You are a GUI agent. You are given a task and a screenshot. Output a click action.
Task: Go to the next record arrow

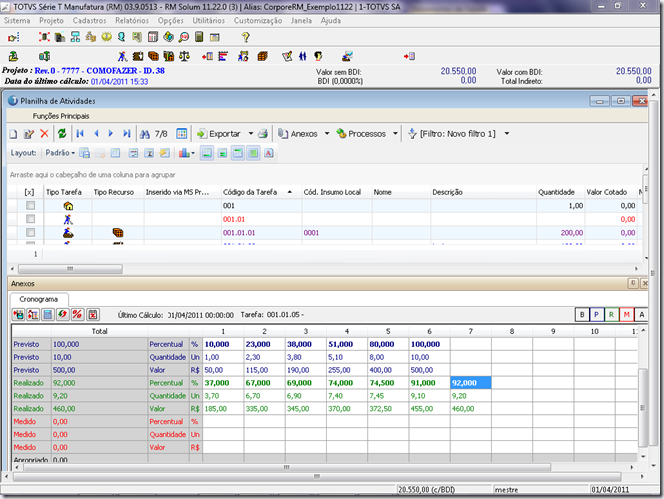tap(111, 134)
